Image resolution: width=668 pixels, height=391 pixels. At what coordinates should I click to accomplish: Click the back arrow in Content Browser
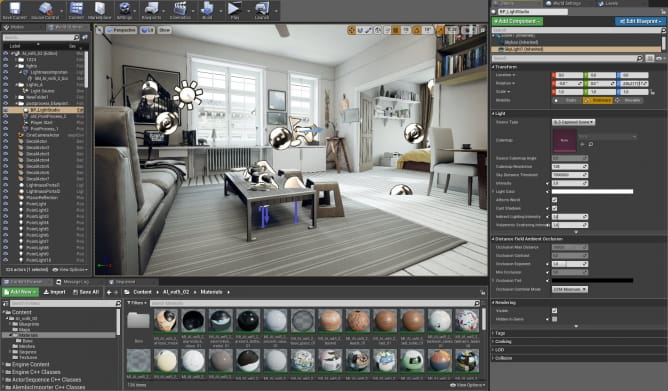tap(109, 292)
